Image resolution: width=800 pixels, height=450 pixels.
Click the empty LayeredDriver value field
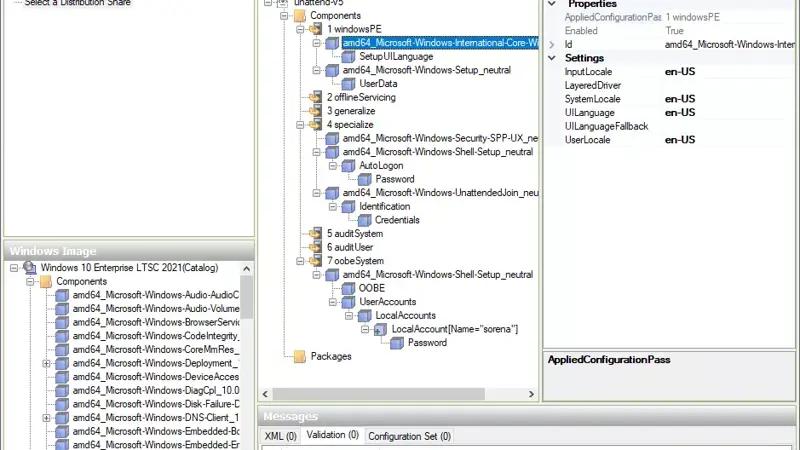coord(728,85)
